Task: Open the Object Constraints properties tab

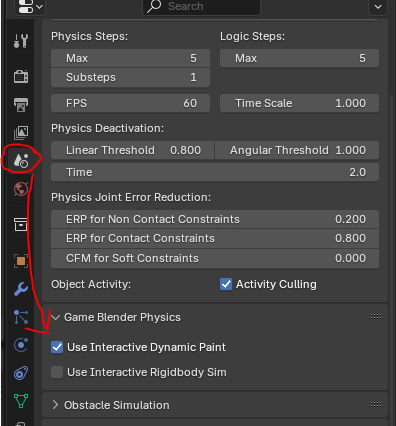Action: 21,373
